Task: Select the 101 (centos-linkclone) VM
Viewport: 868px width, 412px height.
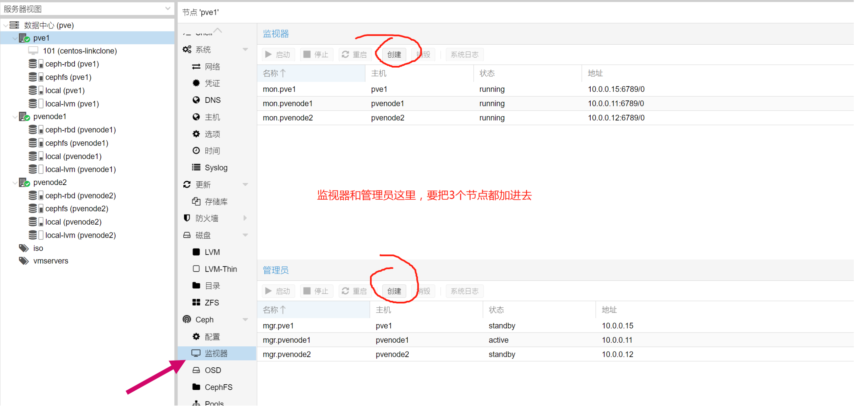Action: point(80,51)
